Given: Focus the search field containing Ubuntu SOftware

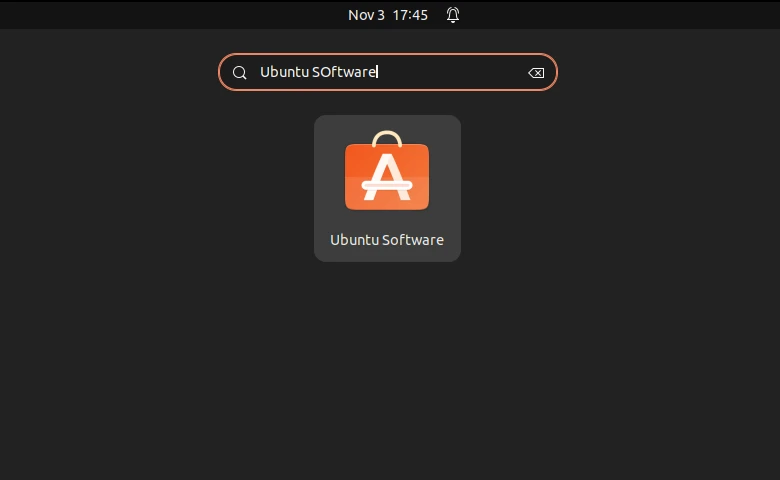Looking at the screenshot, I should [388, 72].
